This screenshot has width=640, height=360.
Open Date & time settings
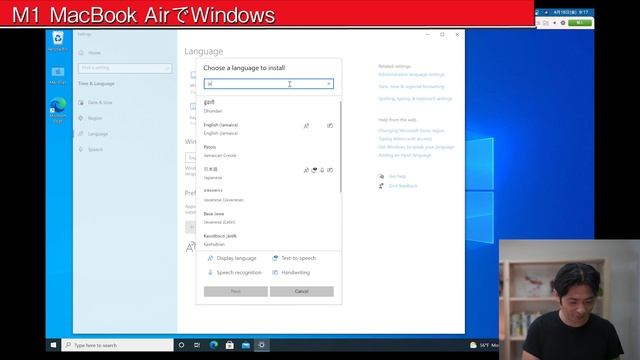[100, 102]
